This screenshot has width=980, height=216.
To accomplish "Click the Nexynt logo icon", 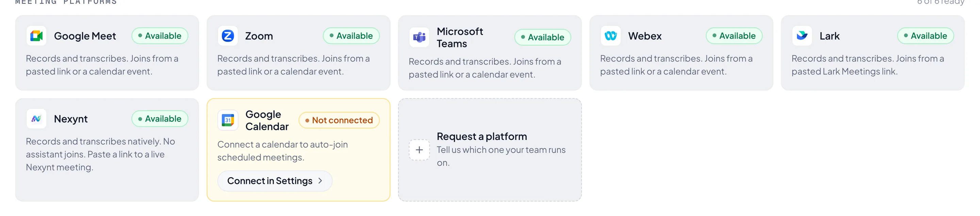I will (x=36, y=119).
